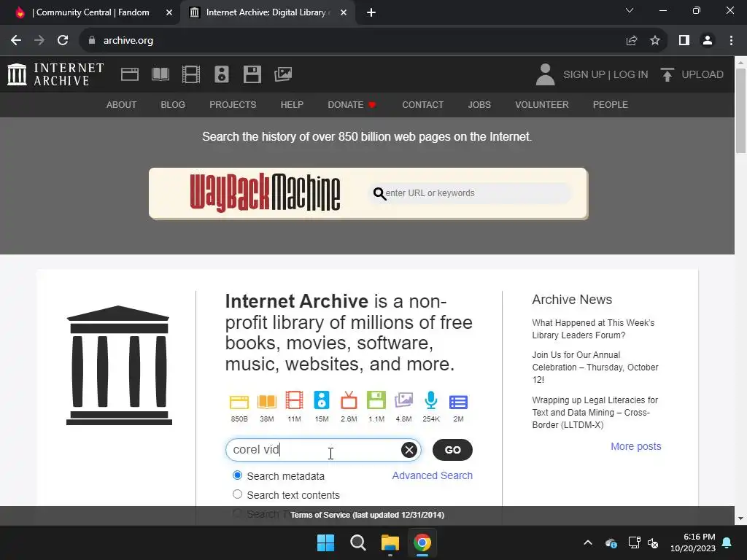Open the Audio speaker icon in top navigation
This screenshot has width=747, height=560.
[x=222, y=74]
